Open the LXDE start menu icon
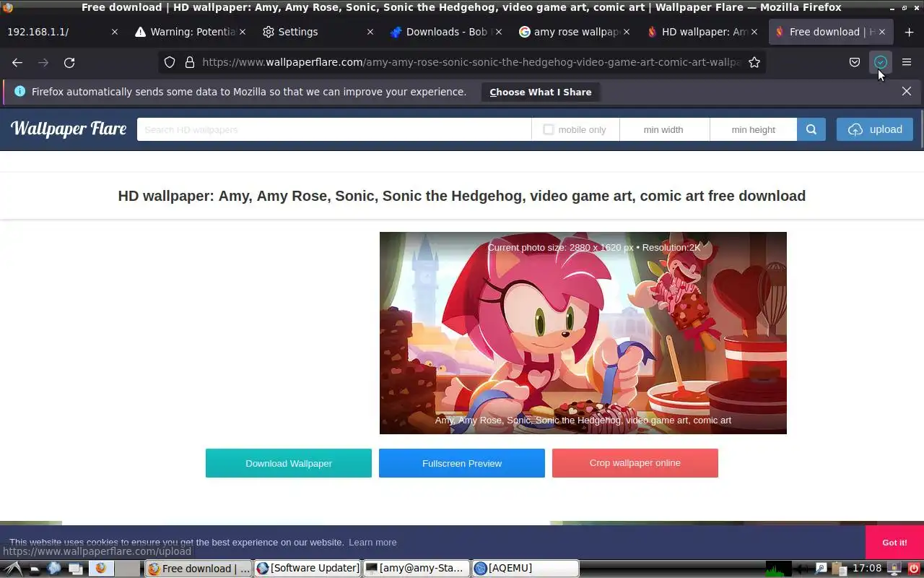924x578 pixels. [x=13, y=569]
